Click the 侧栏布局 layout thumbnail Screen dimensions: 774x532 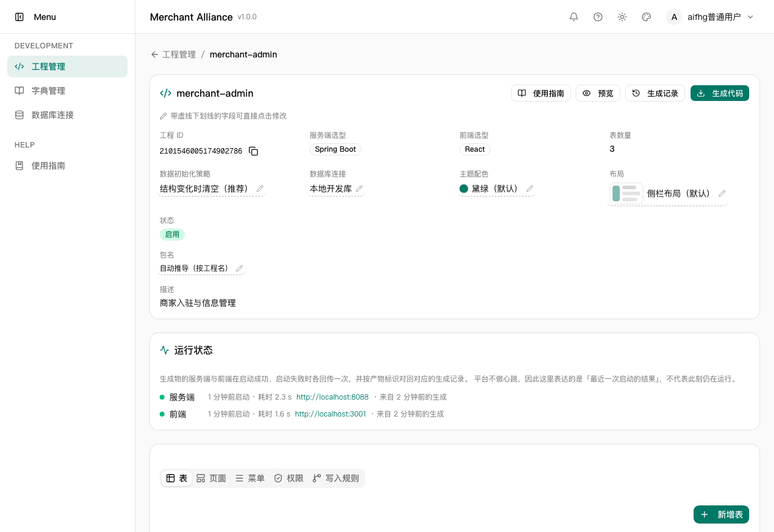point(626,193)
